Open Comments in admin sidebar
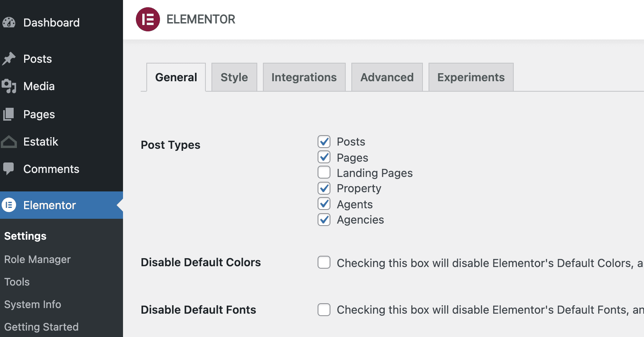 62,169
